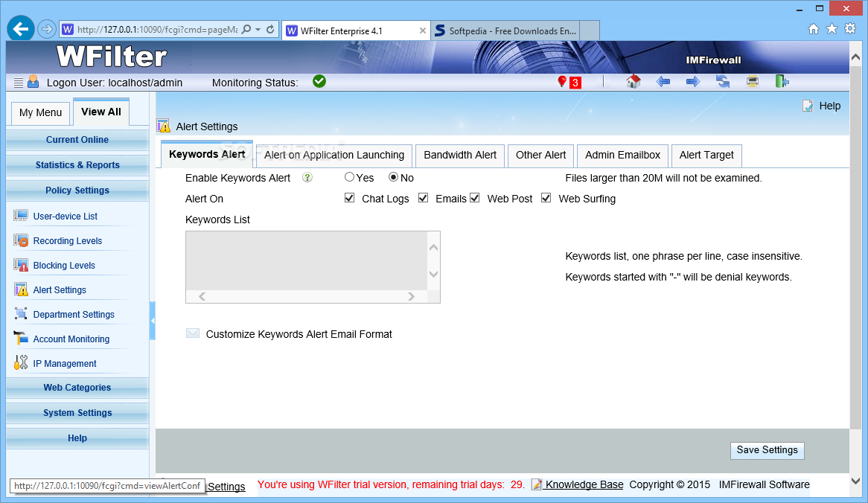Viewport: 868px width, 503px height.
Task: Click the Recording Levels sidebar icon
Action: pyautogui.click(x=21, y=240)
